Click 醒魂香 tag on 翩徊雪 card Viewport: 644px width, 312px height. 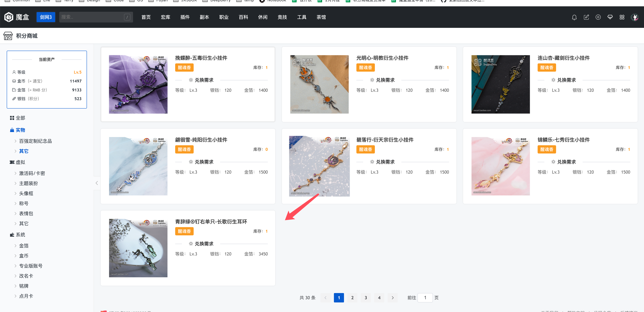[184, 149]
